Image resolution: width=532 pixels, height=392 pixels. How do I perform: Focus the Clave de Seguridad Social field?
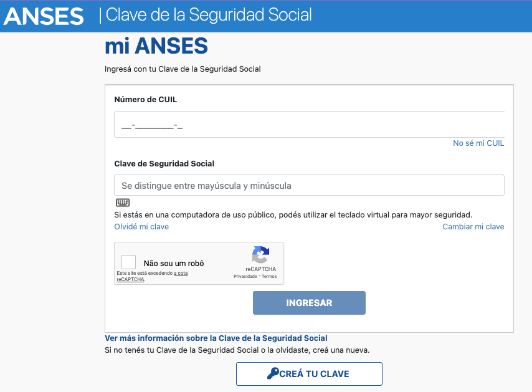(x=309, y=185)
